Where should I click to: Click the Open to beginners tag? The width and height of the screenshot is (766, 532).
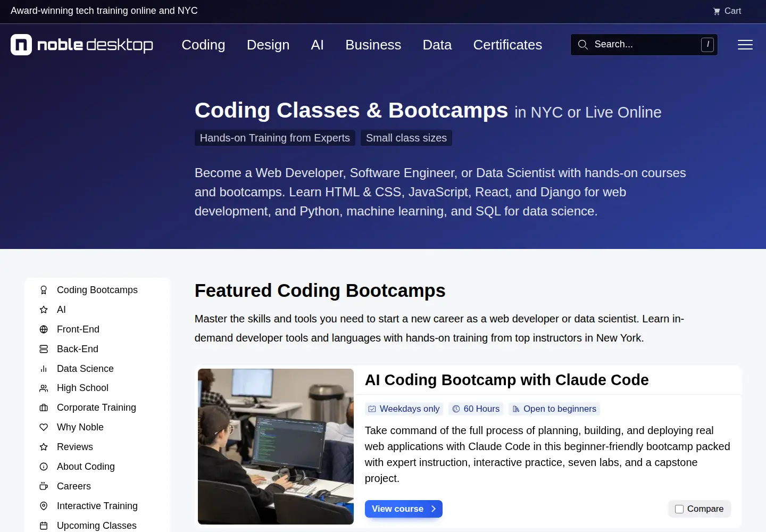[554, 409]
